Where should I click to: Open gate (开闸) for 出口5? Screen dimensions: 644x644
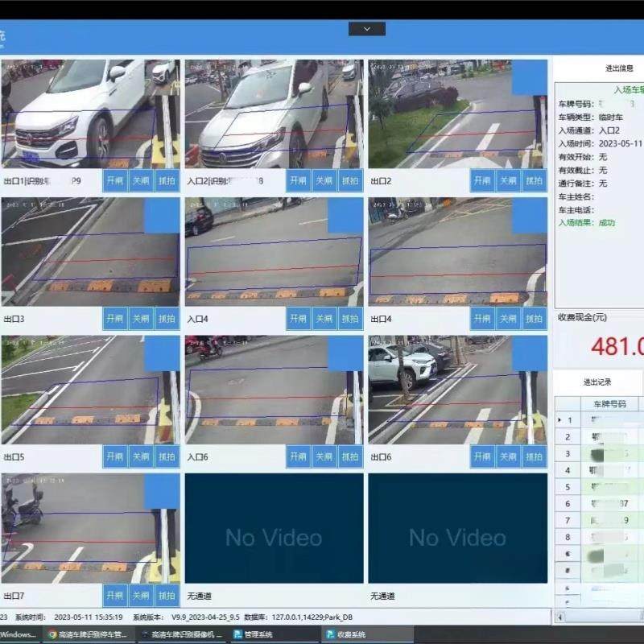[x=115, y=456]
